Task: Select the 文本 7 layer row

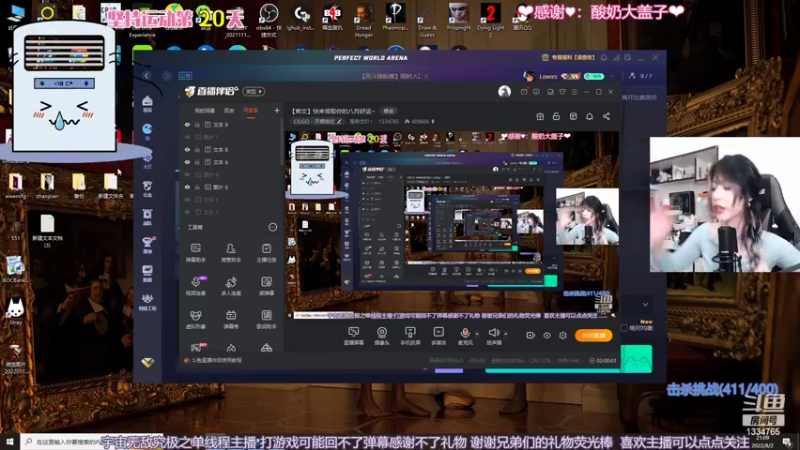Action: point(230,212)
